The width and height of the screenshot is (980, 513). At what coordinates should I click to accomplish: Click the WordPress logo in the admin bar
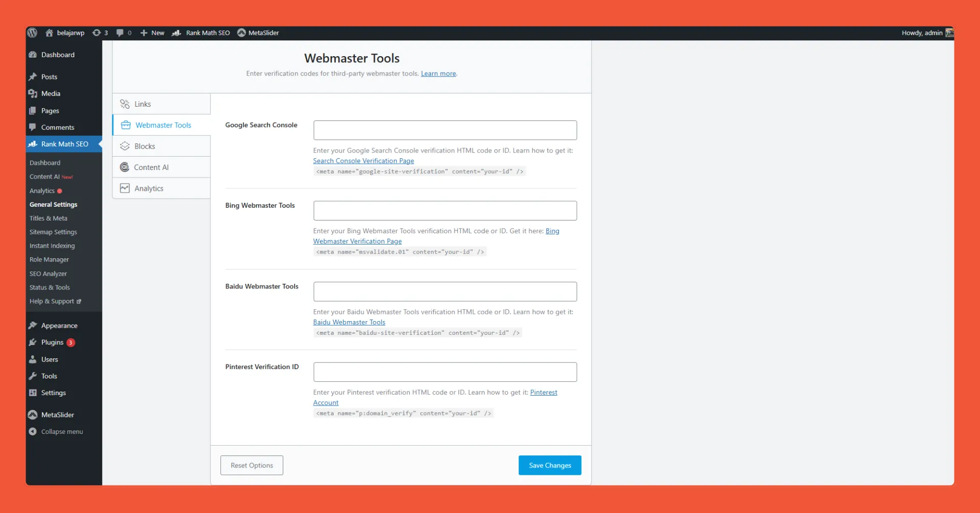(x=32, y=32)
